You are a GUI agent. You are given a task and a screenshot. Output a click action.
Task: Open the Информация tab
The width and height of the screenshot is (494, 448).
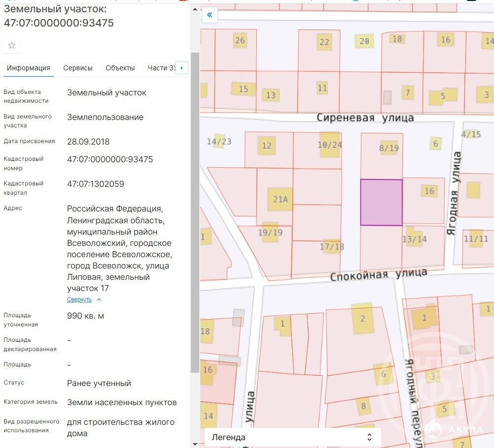coord(29,68)
